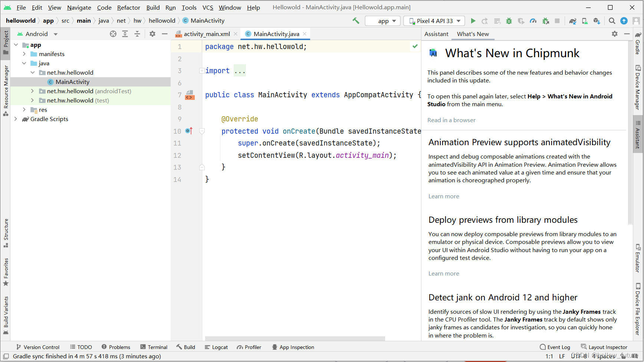Click the Make Project hammer icon
The width and height of the screenshot is (644, 362).
point(356,21)
